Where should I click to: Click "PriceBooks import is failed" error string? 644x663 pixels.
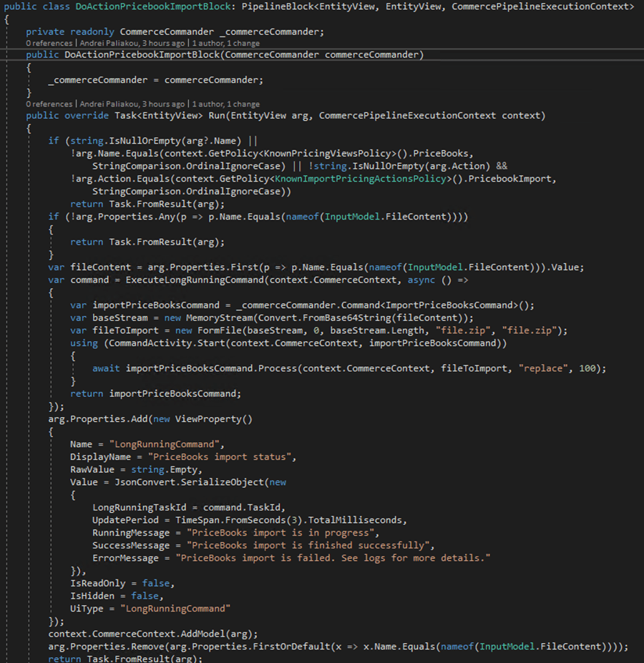(333, 558)
